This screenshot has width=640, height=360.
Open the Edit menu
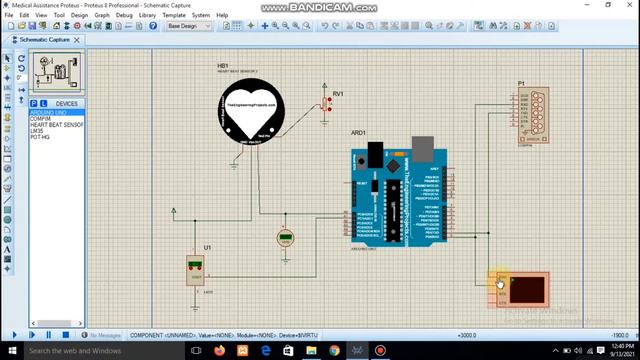point(24,15)
